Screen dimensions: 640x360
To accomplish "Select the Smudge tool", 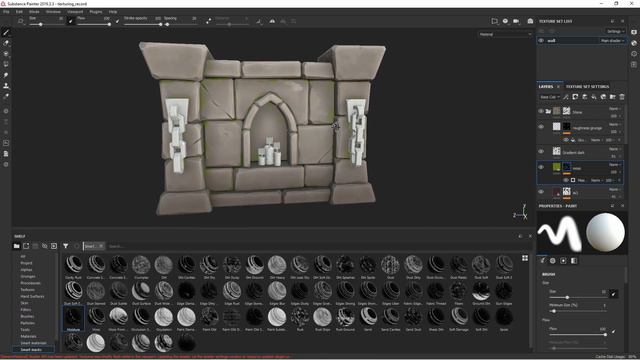I will pyautogui.click(x=6, y=75).
